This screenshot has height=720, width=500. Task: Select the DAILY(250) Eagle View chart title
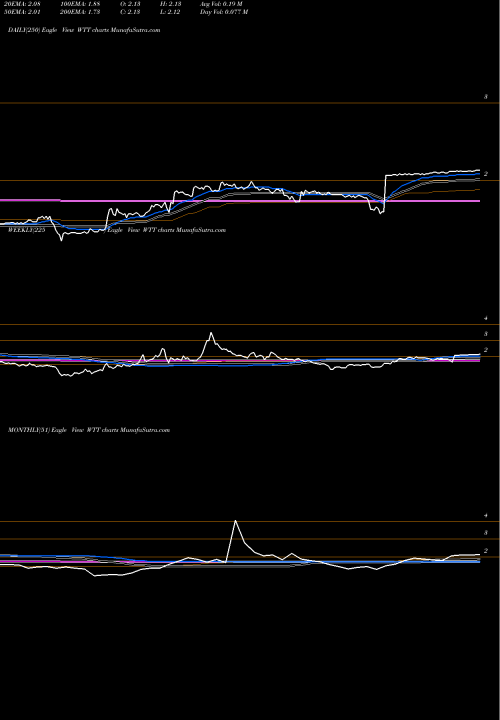84,30
